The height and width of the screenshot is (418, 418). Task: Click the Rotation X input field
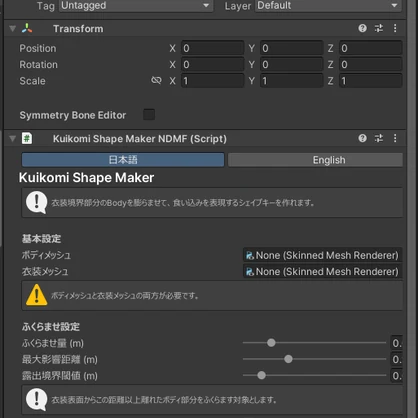click(x=213, y=64)
